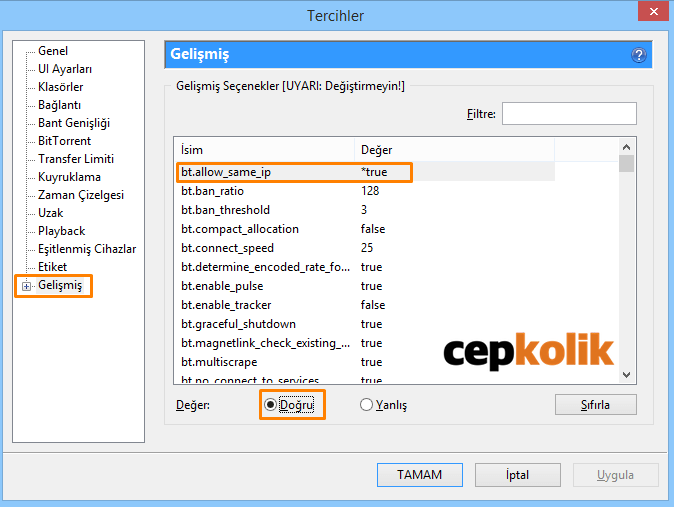Click false value of bt.compact_allocation
674x507 pixels.
373,229
